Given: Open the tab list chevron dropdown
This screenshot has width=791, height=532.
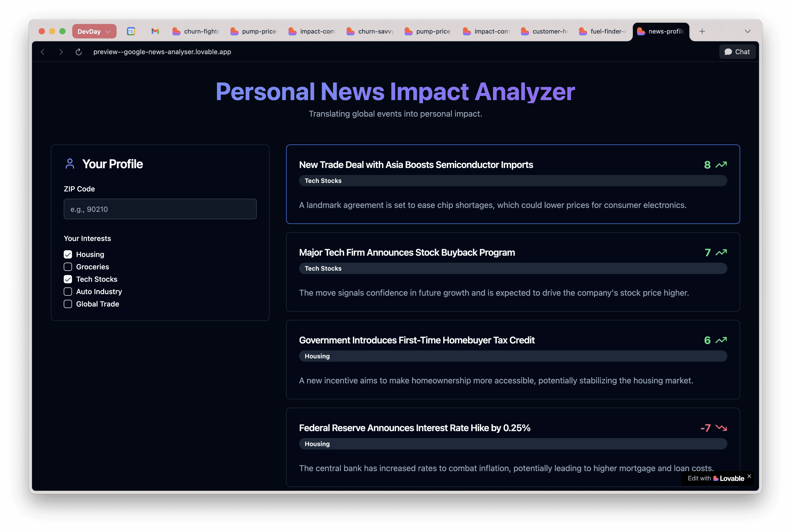Looking at the screenshot, I should [747, 31].
